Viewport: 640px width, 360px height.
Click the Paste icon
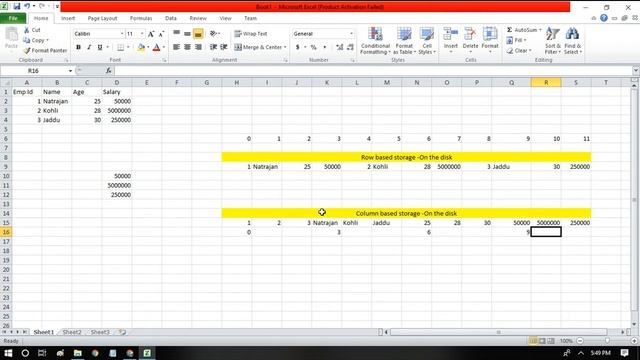11,35
